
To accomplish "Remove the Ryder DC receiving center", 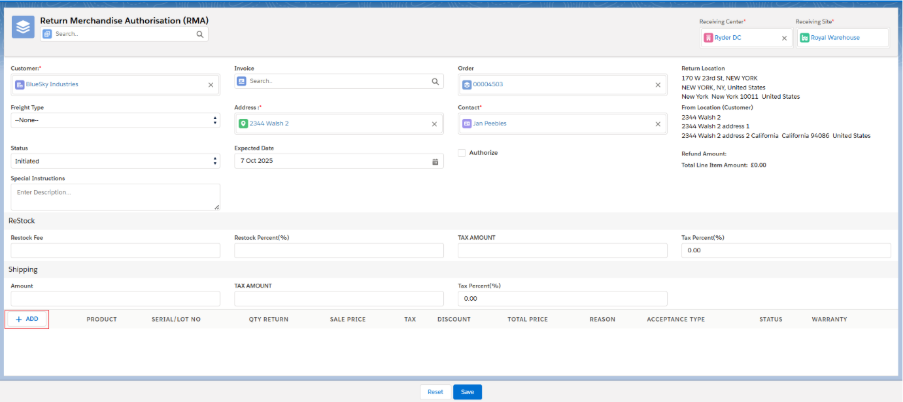I will [784, 38].
